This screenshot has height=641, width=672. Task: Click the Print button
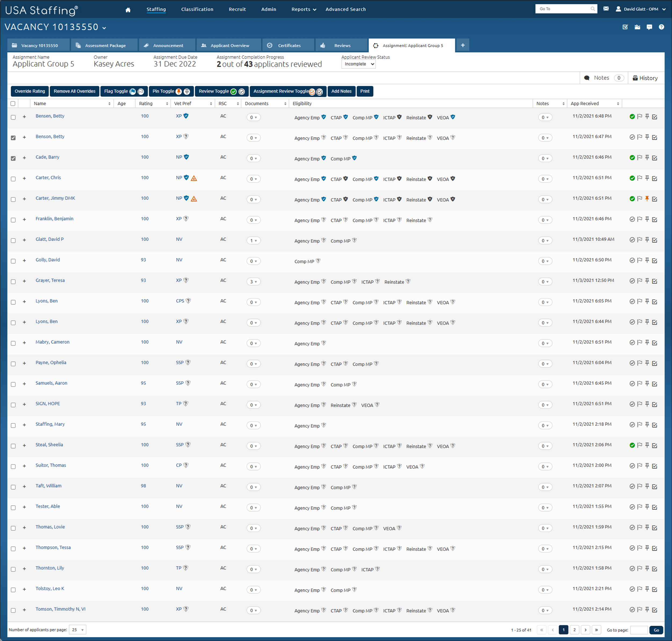point(365,91)
